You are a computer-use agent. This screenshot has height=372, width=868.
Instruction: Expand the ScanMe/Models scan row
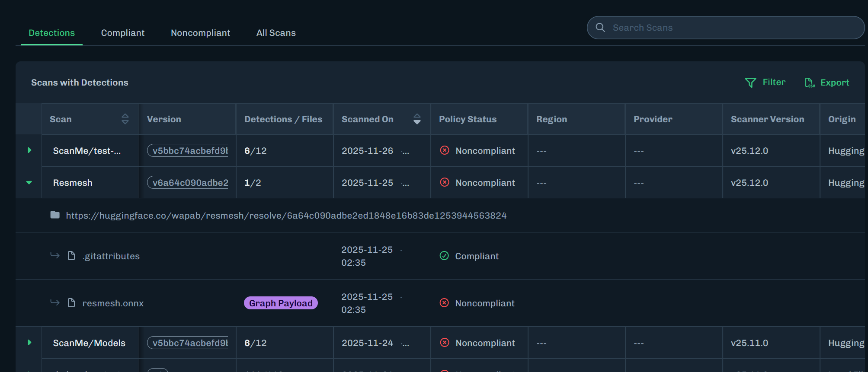[x=29, y=343]
